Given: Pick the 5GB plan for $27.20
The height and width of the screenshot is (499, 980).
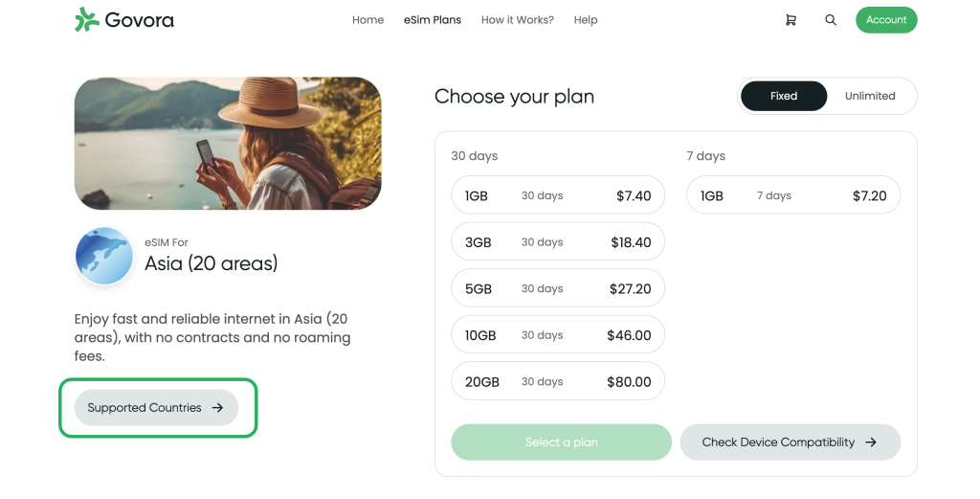Looking at the screenshot, I should (558, 289).
